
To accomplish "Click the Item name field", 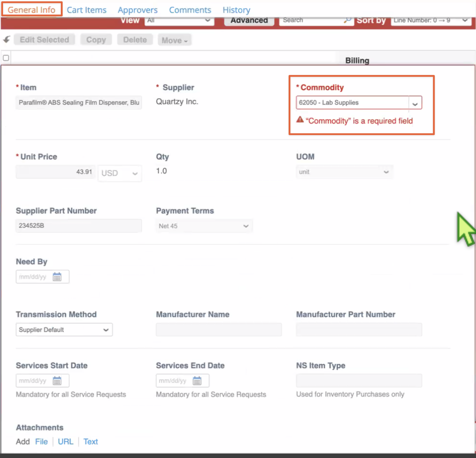I will (79, 103).
